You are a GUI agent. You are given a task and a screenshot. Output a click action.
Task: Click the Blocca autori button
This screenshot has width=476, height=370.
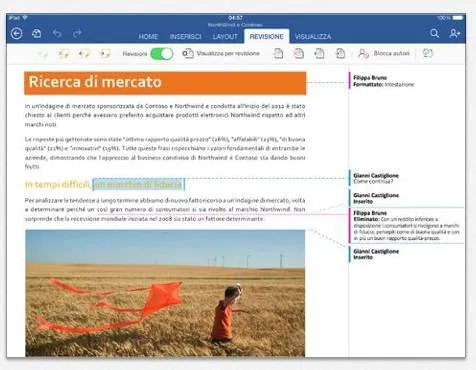tap(384, 54)
